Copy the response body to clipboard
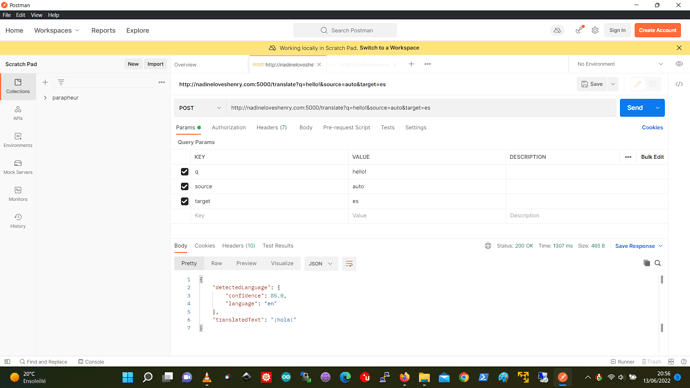 click(x=646, y=263)
